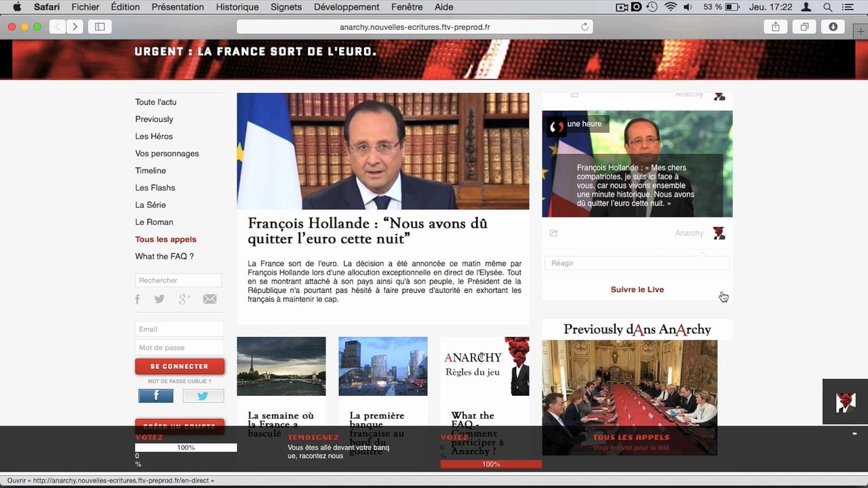Open the Développement menu
Screen dimensions: 868x488
click(347, 7)
